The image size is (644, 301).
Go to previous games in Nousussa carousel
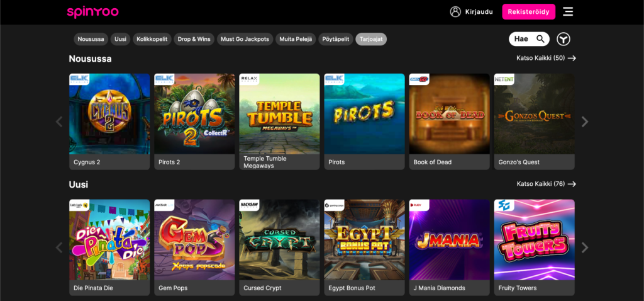(x=59, y=122)
